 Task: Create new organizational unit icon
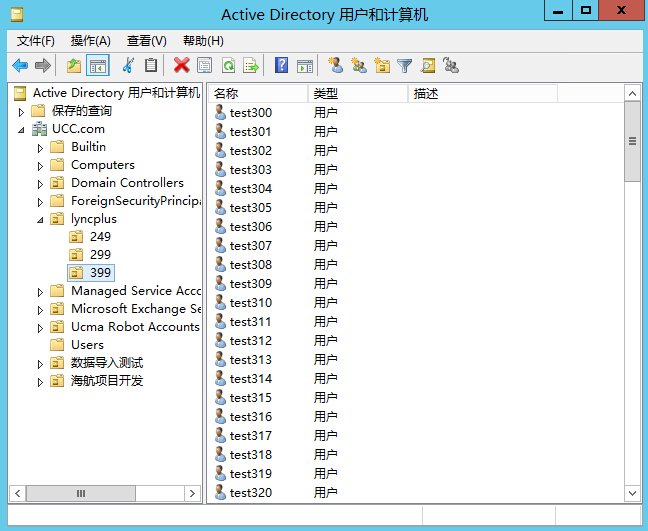click(382, 65)
